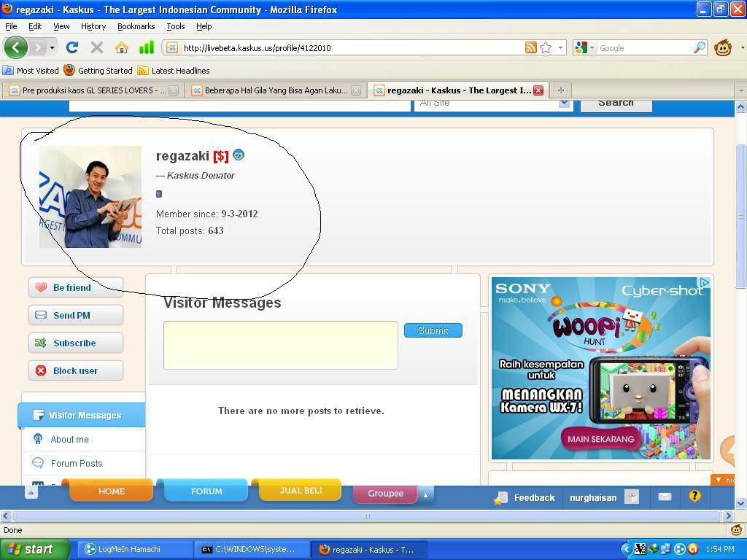Click the search magnifier in Google box
Screen dimensions: 747x560
pos(700,47)
